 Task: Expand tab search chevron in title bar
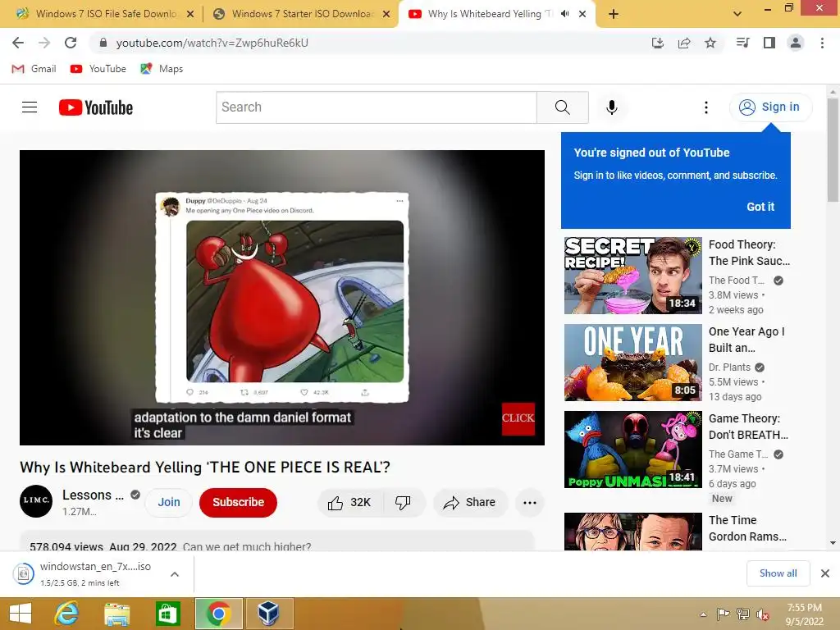[737, 14]
